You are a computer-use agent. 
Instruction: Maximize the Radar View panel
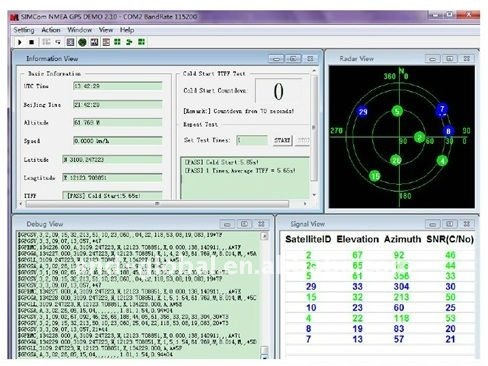[449, 59]
